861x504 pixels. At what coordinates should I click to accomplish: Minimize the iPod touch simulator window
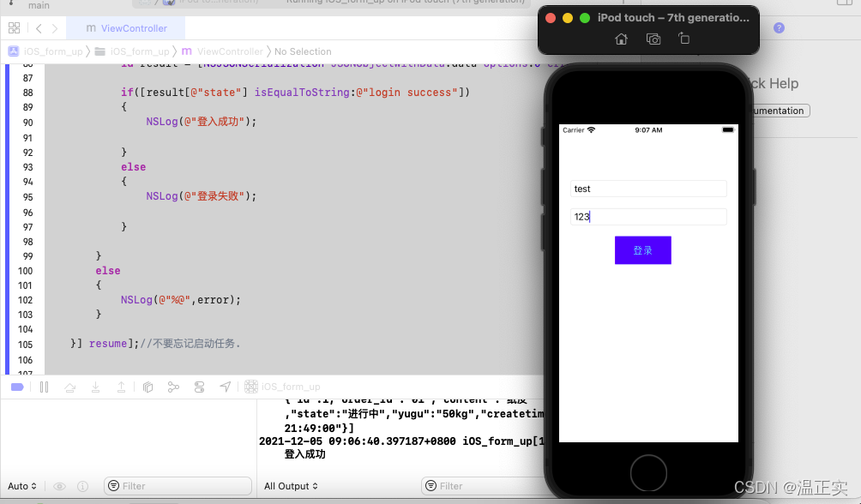pos(568,18)
